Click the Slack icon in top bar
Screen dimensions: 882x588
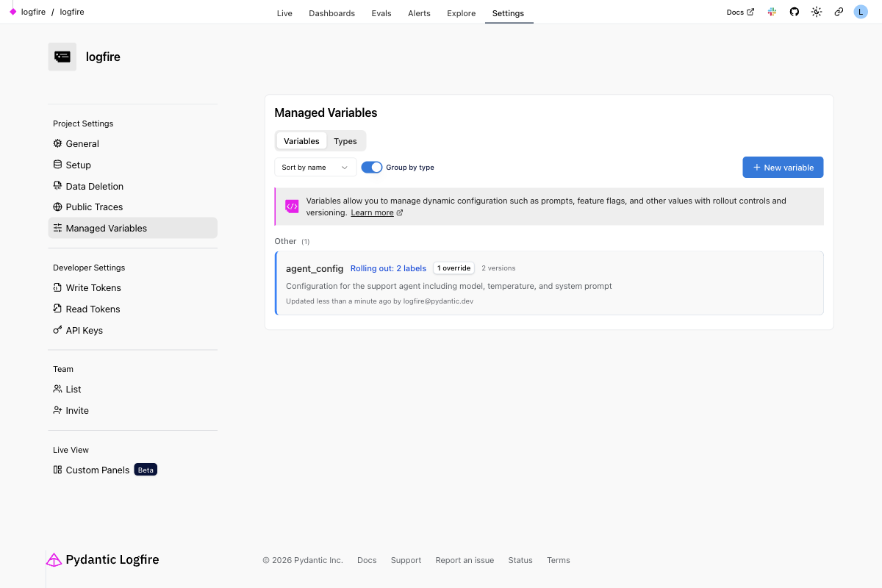click(x=772, y=12)
